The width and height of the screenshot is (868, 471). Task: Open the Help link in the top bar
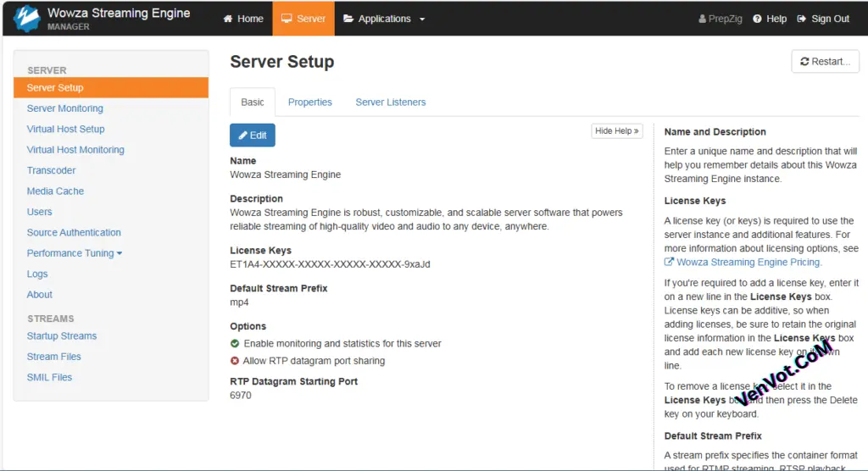(x=770, y=19)
